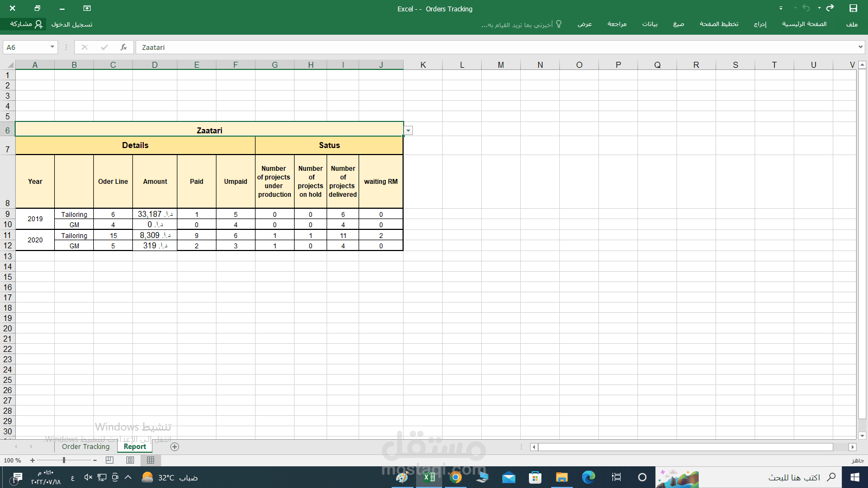Click formula bar containing Zaatari

tap(496, 47)
